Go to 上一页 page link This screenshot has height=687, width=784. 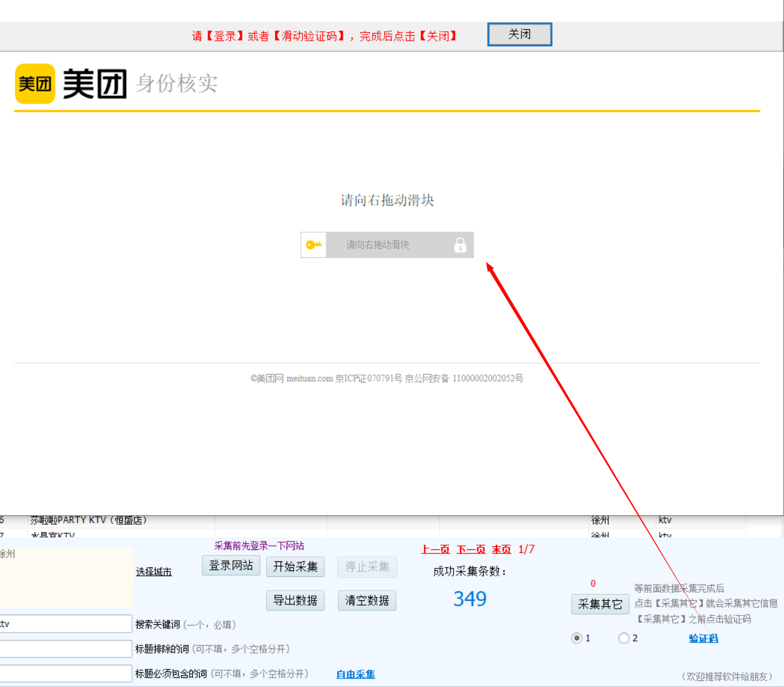(435, 549)
